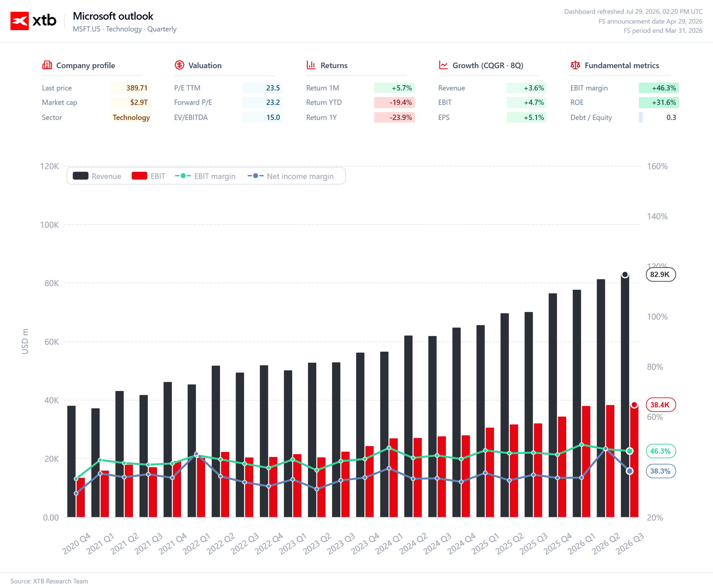Click the 2025 Q4 axis label
This screenshot has height=588, width=713.
point(558,543)
